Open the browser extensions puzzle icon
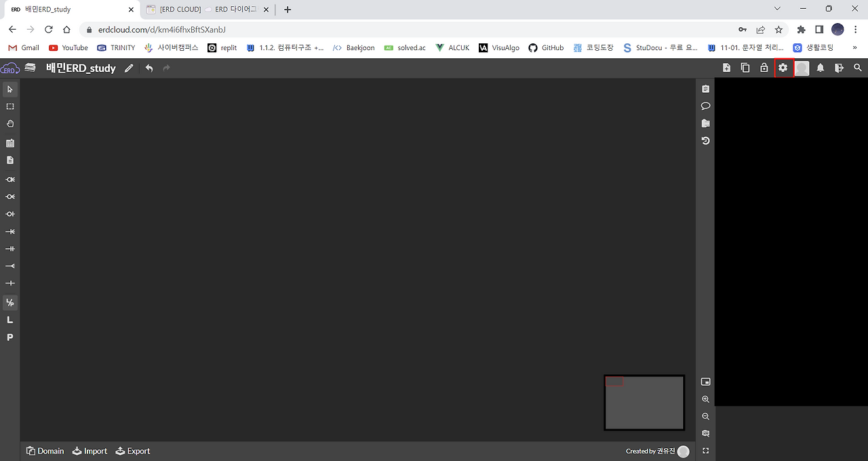Viewport: 868px width, 461px height. tap(801, 30)
